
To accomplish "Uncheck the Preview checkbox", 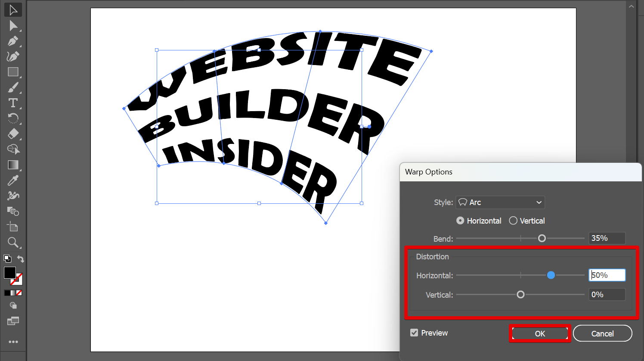I will [414, 333].
